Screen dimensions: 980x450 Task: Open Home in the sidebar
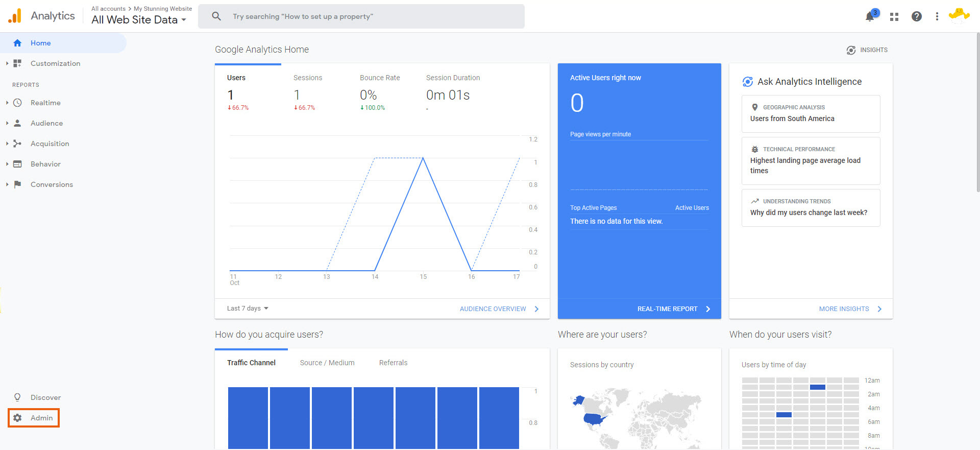63,43
